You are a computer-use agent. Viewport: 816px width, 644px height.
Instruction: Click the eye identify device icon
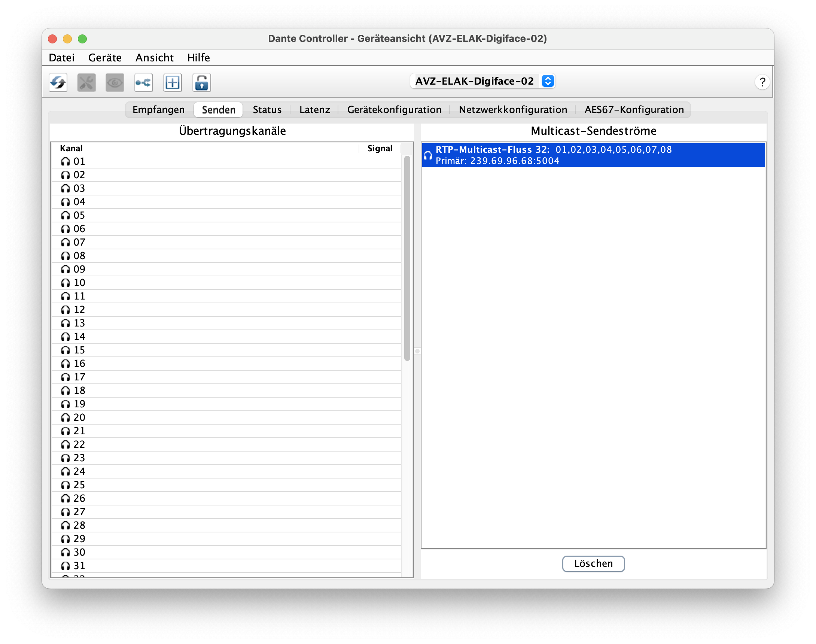(x=115, y=82)
